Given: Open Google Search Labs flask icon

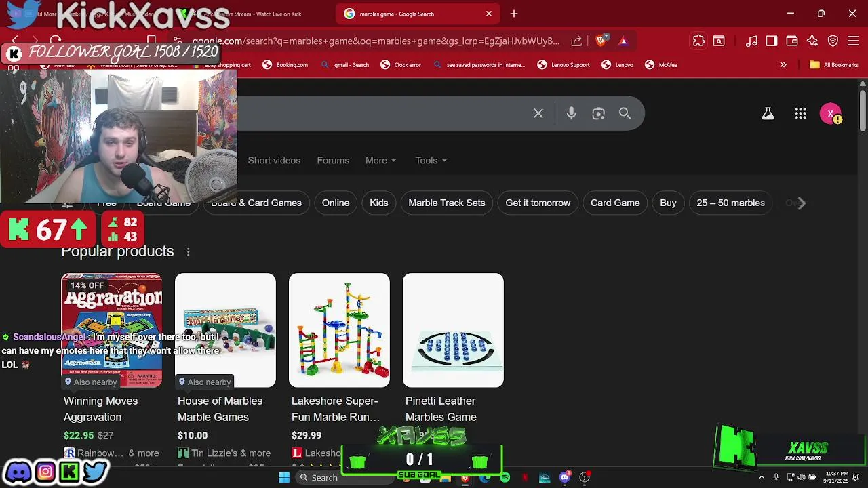Looking at the screenshot, I should 768,114.
